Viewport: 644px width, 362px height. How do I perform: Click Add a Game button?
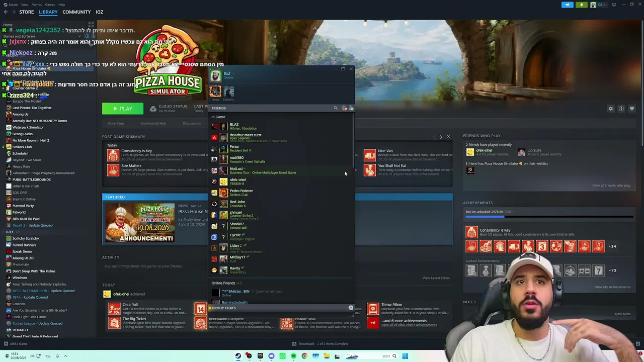pyautogui.click(x=15, y=344)
